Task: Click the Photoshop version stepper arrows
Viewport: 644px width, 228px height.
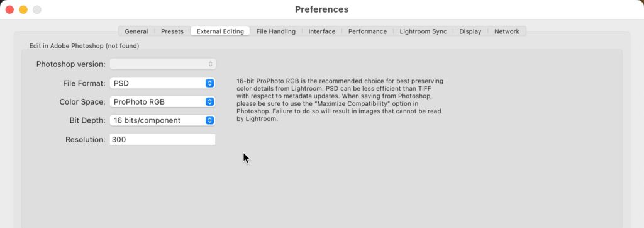Action: (210, 64)
